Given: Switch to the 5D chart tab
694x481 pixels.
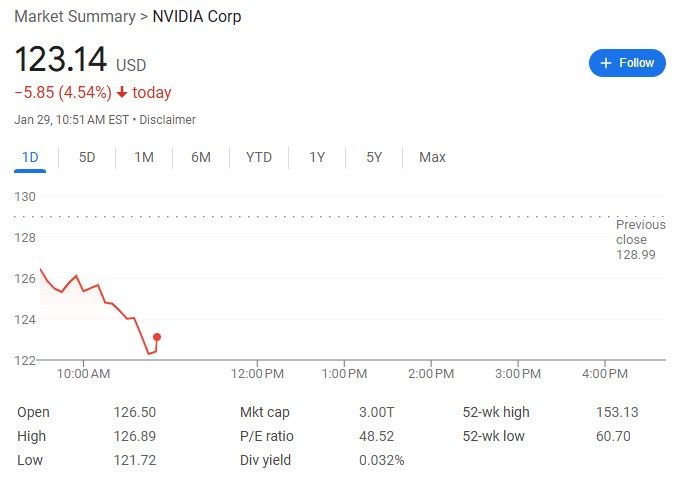Looking at the screenshot, I should click(x=87, y=157).
